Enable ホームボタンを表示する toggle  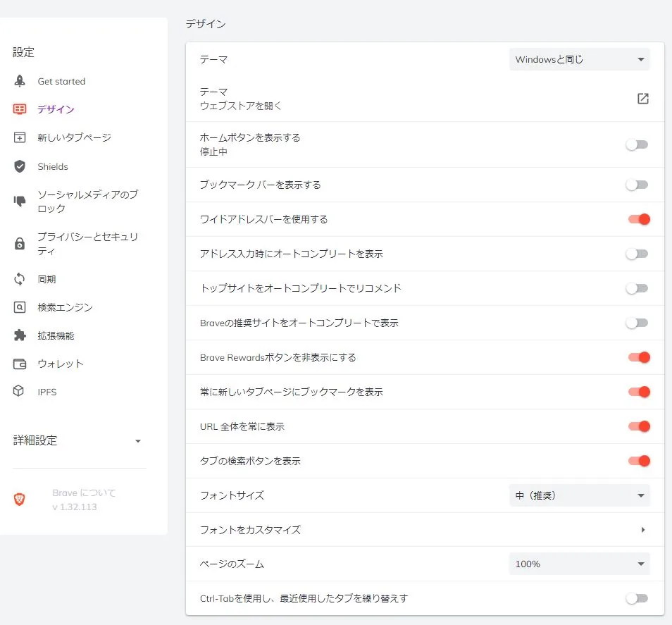tap(636, 144)
